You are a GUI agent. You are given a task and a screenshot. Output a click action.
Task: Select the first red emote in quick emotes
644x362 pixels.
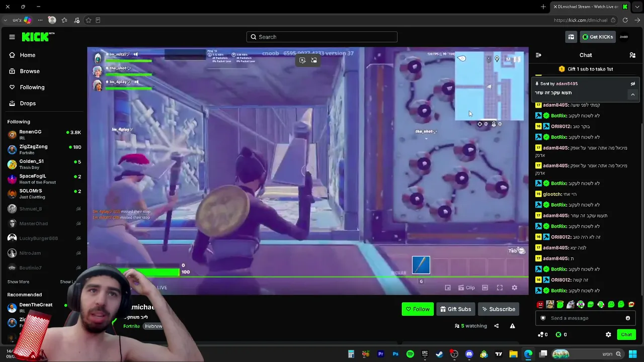[540, 304]
